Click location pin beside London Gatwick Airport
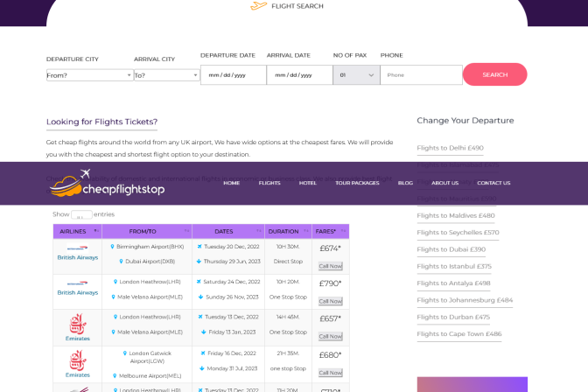The image size is (588, 392). coord(125,353)
